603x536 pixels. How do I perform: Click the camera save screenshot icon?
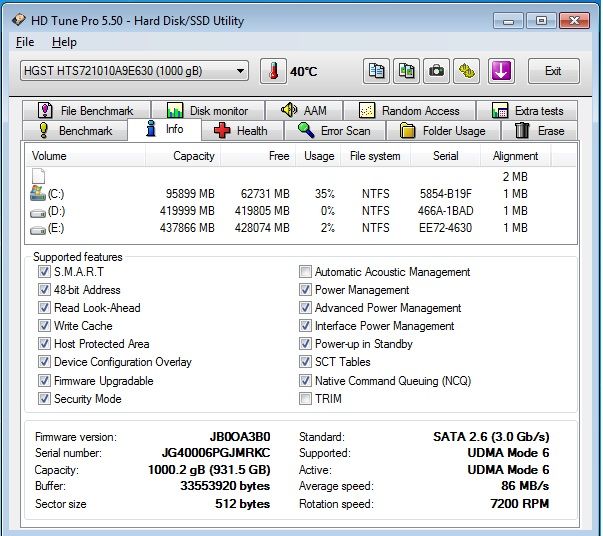tap(436, 71)
